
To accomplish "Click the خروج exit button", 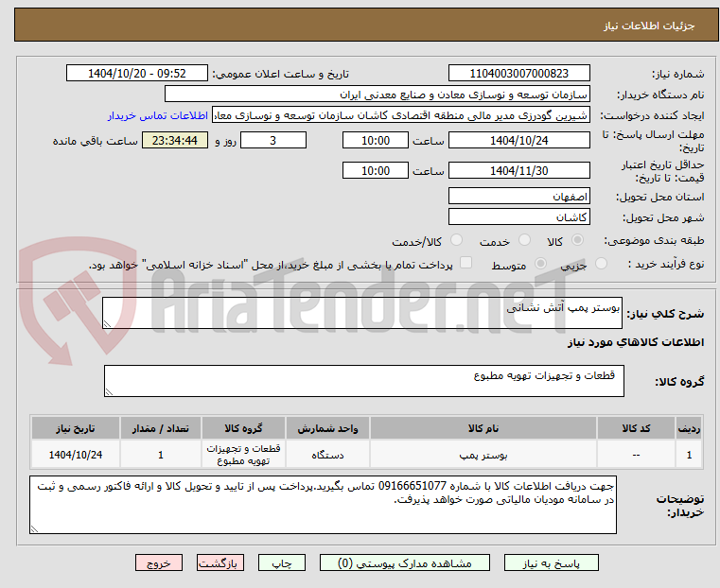I will coord(159,562).
